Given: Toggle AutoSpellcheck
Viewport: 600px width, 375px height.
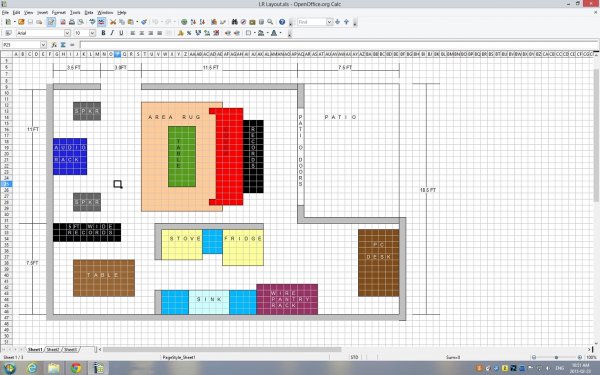Looking at the screenshot, I should pos(101,22).
